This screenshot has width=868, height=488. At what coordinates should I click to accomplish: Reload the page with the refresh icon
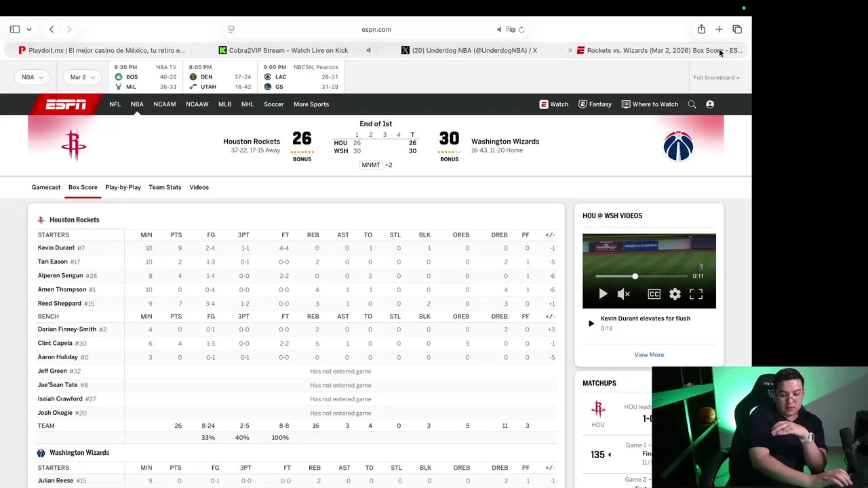click(521, 29)
